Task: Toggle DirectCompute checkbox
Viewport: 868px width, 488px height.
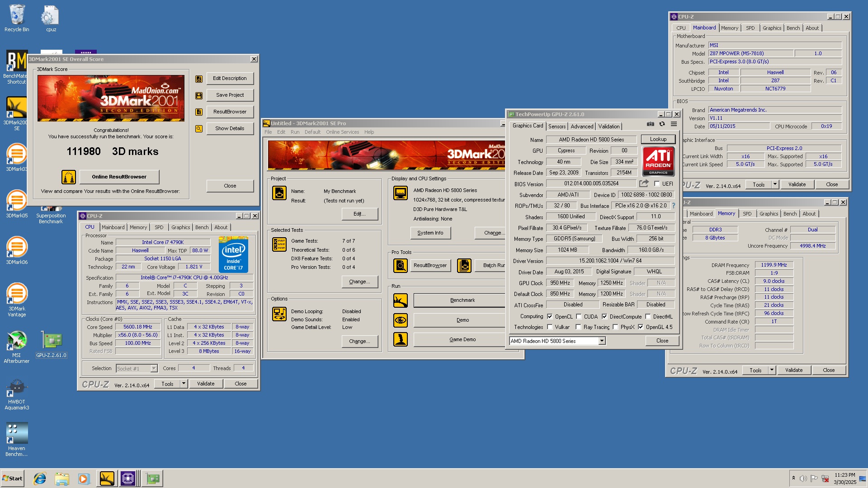Action: tap(604, 317)
